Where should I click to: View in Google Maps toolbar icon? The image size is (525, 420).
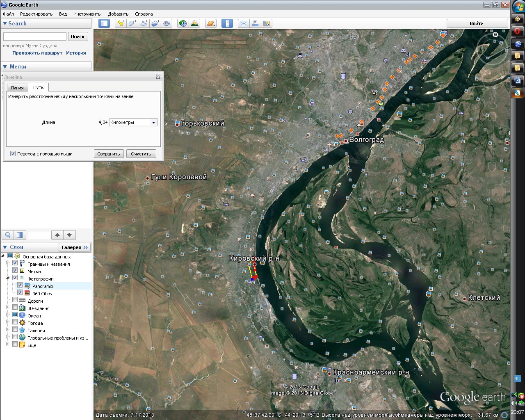[x=267, y=23]
